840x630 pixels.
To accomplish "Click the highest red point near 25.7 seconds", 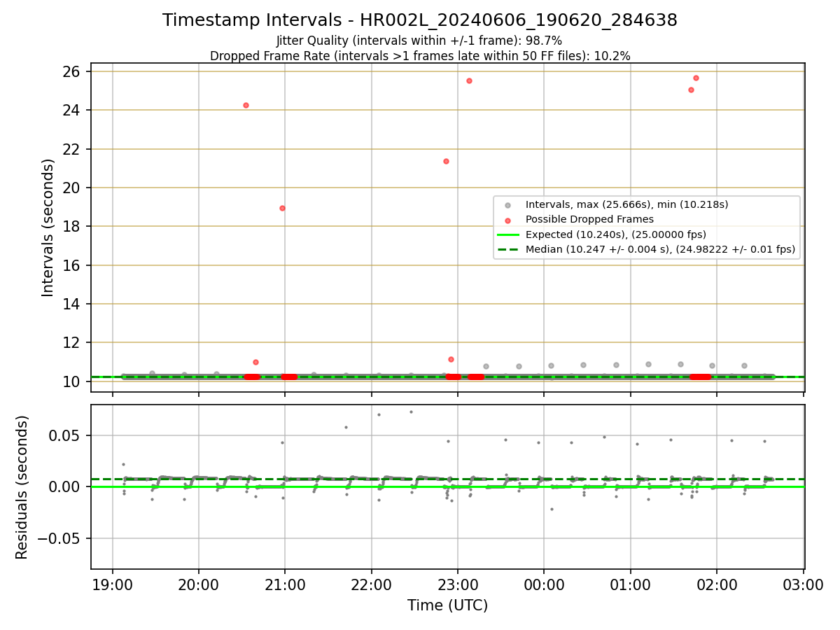I will 696,78.
